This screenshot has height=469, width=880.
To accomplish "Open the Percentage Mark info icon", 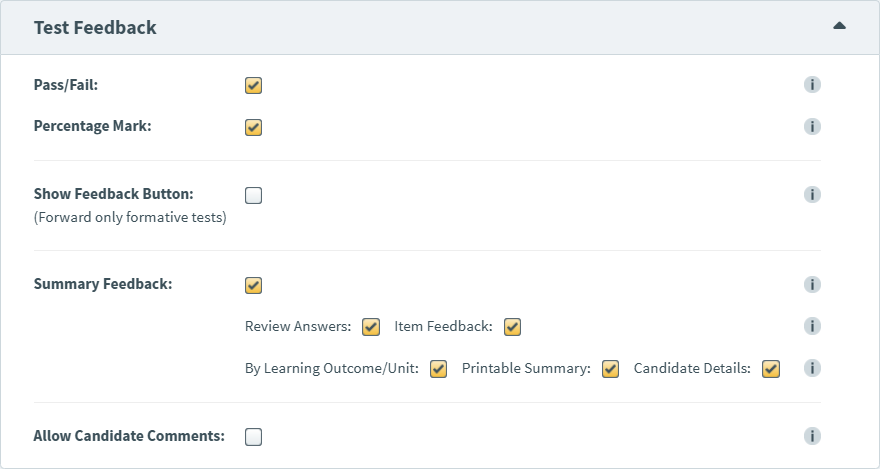I will [812, 127].
